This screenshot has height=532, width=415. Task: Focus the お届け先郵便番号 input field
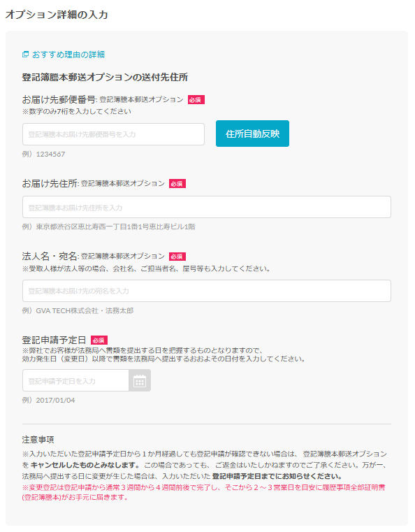click(113, 134)
